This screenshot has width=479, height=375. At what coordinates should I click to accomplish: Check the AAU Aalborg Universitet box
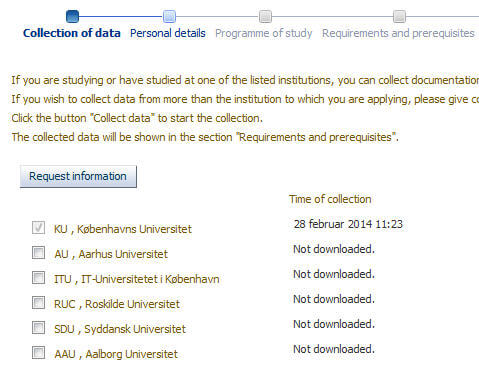pos(38,353)
